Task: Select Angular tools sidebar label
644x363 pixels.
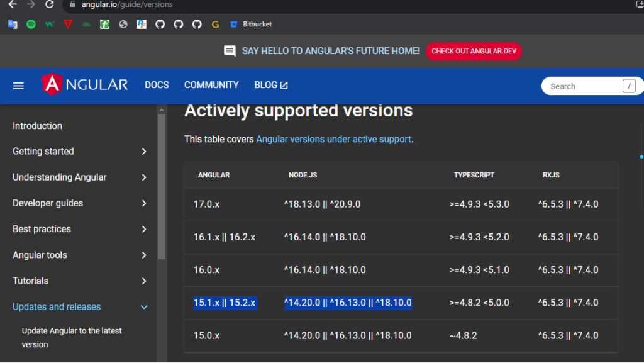Action: (x=40, y=255)
